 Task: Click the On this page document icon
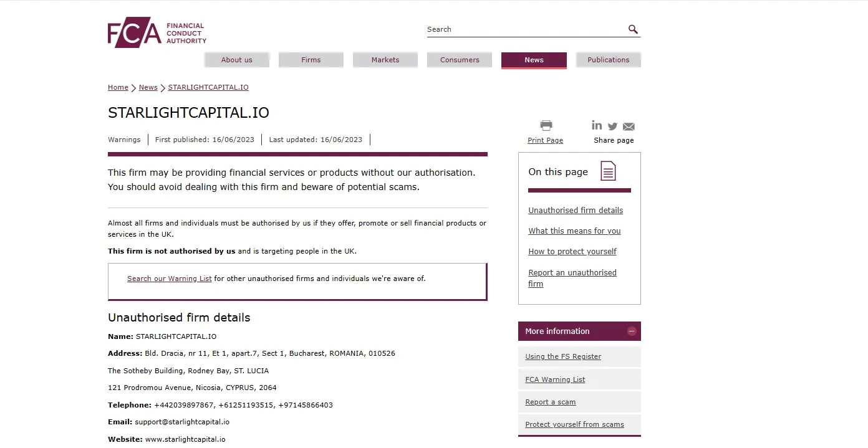point(608,171)
